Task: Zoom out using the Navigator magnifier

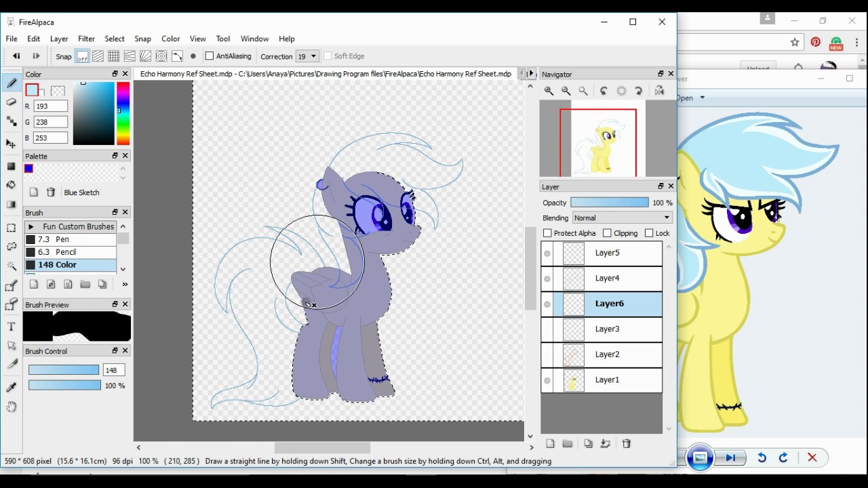Action: point(566,91)
